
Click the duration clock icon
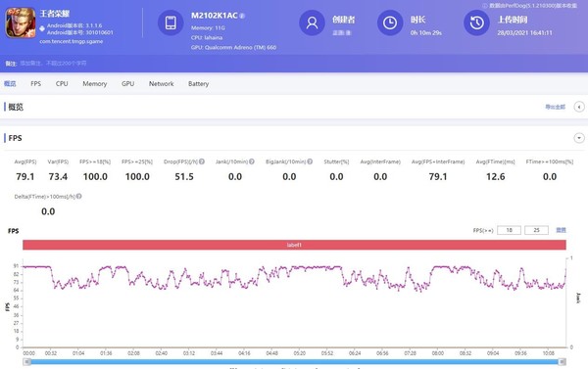(x=390, y=23)
